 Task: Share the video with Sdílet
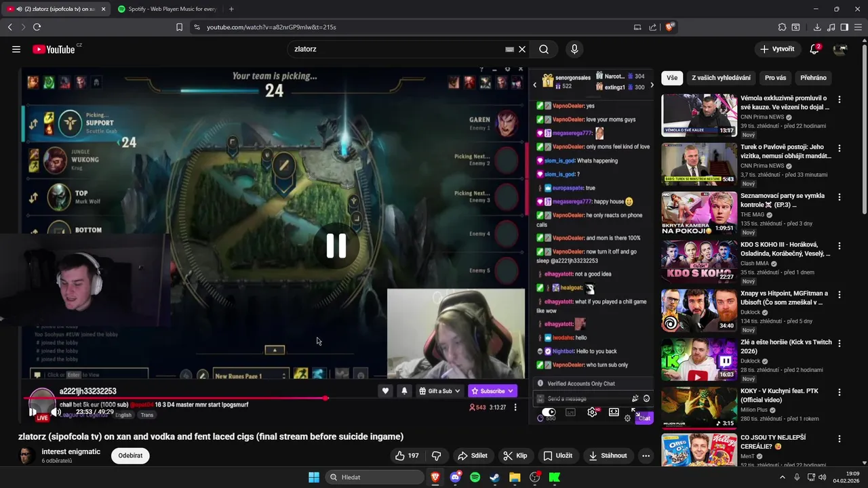coord(472,455)
